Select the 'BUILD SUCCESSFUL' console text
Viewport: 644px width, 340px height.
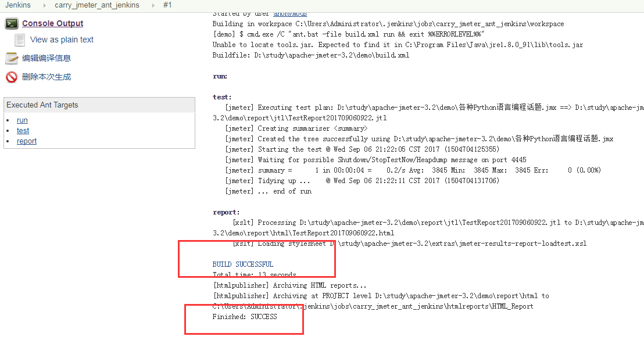(243, 264)
